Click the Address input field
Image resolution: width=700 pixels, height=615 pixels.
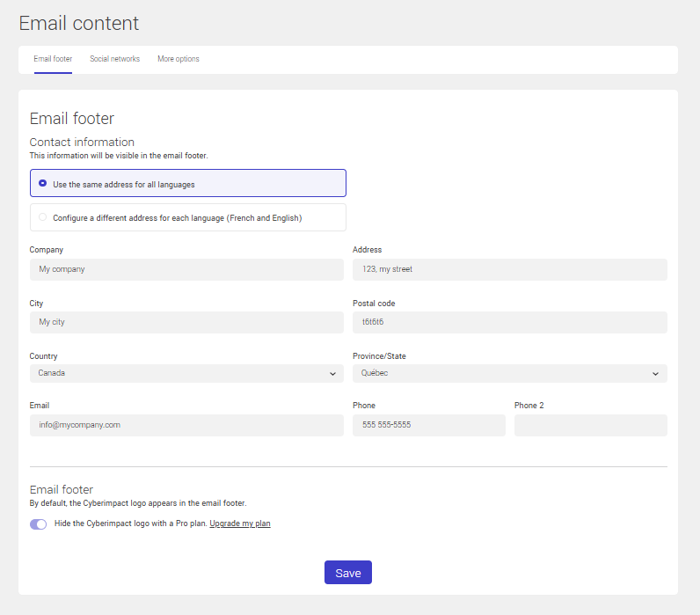pyautogui.click(x=510, y=269)
